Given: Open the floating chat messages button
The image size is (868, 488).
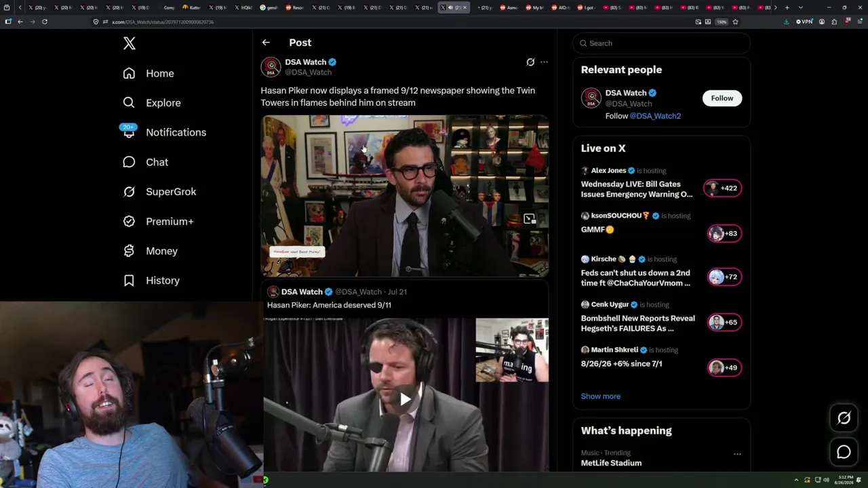Looking at the screenshot, I should click(x=844, y=452).
